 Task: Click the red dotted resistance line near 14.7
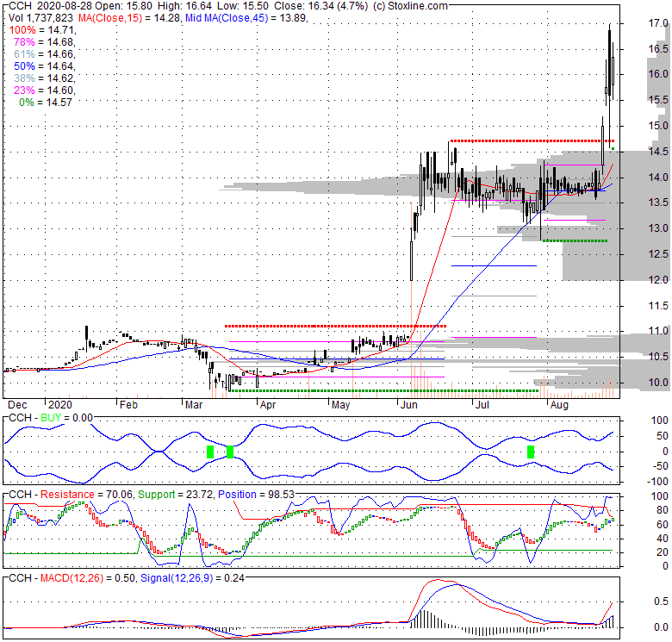[x=532, y=140]
